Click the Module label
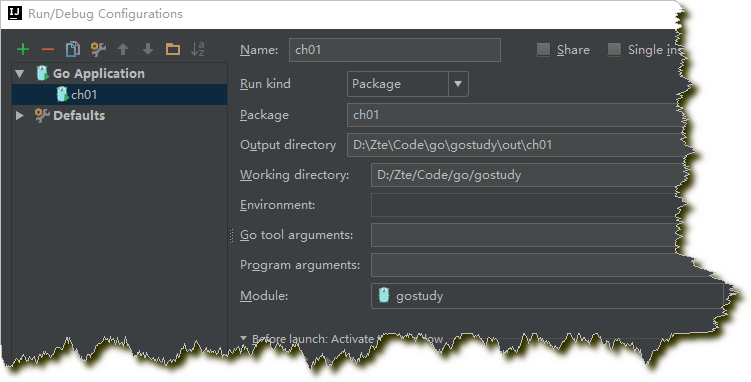This screenshot has height=382, width=751. tap(264, 296)
